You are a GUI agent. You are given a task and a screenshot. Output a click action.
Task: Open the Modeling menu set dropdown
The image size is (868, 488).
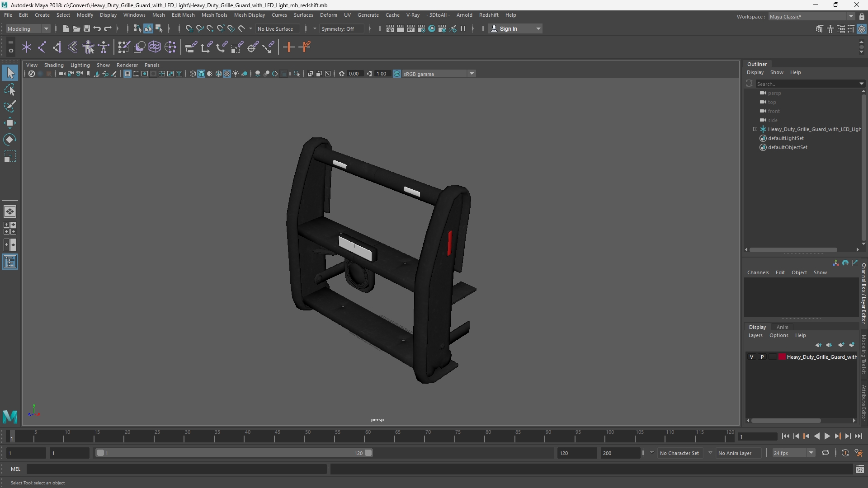28,29
